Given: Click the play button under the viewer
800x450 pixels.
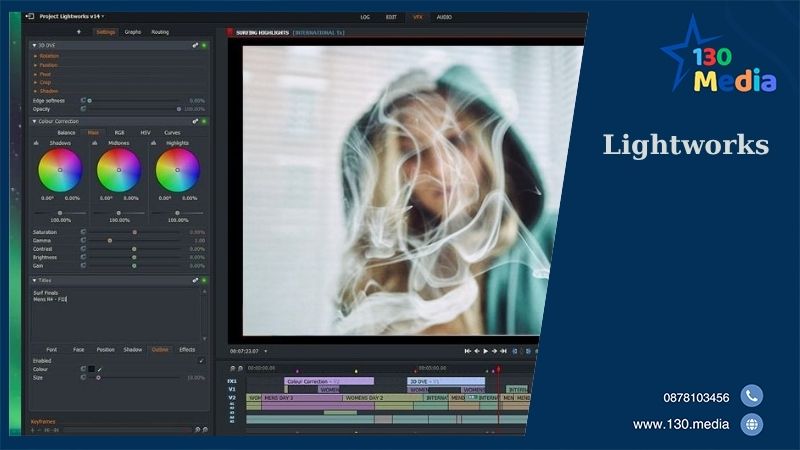Looking at the screenshot, I should coord(486,351).
